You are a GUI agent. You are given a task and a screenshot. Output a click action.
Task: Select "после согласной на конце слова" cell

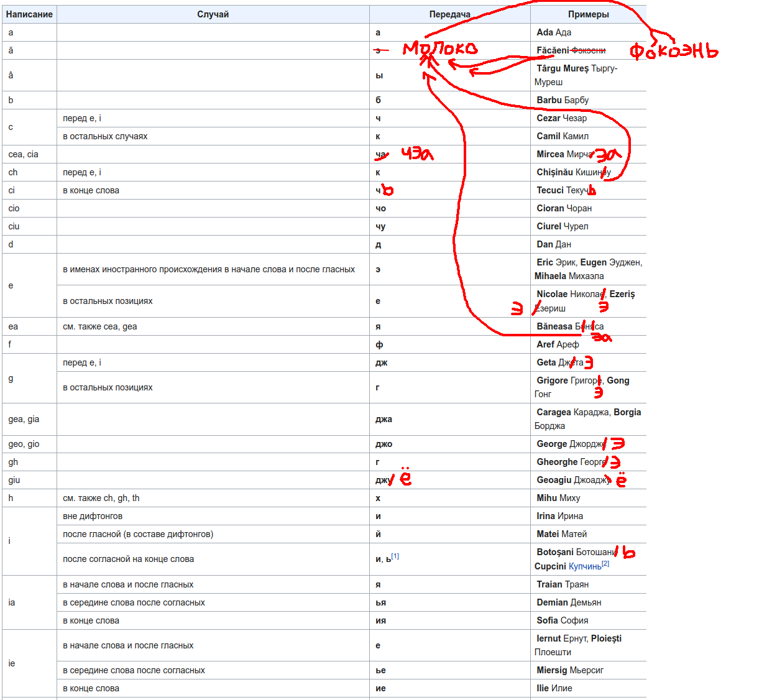click(128, 559)
